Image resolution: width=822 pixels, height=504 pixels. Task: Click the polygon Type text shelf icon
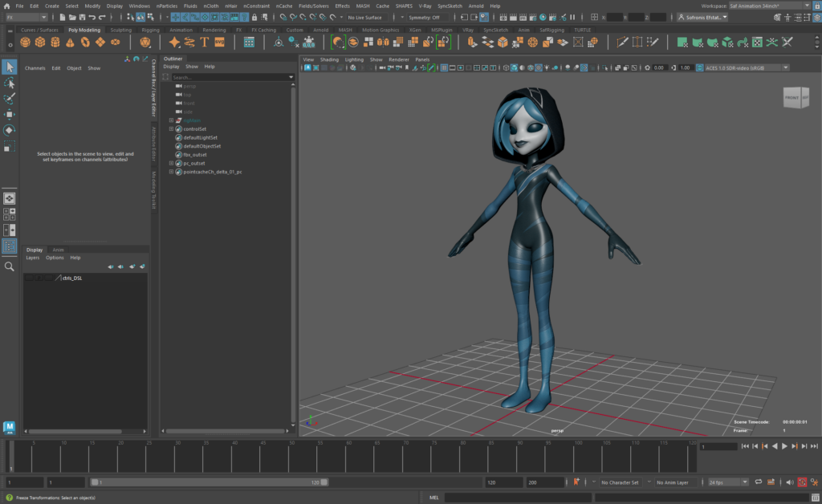click(x=205, y=42)
